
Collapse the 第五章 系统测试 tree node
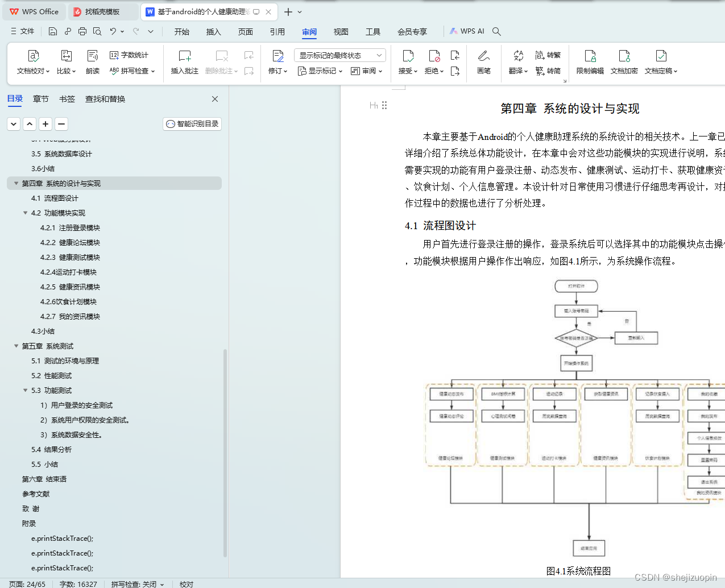point(16,346)
